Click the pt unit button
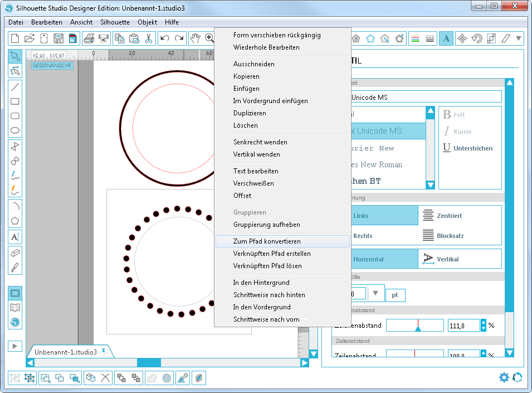 click(x=396, y=295)
